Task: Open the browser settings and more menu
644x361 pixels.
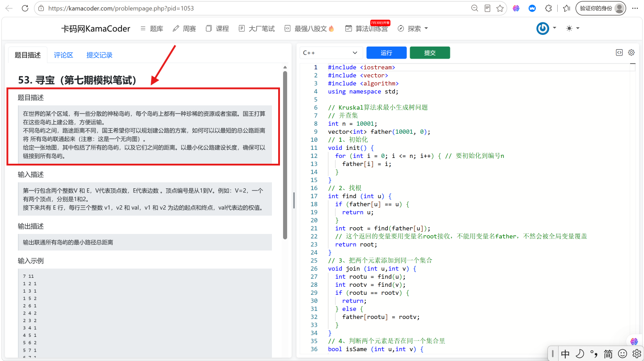Action: pos(635,8)
